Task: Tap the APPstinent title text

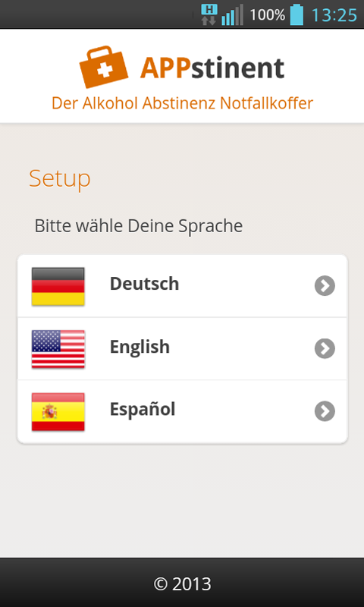Action: tap(212, 68)
